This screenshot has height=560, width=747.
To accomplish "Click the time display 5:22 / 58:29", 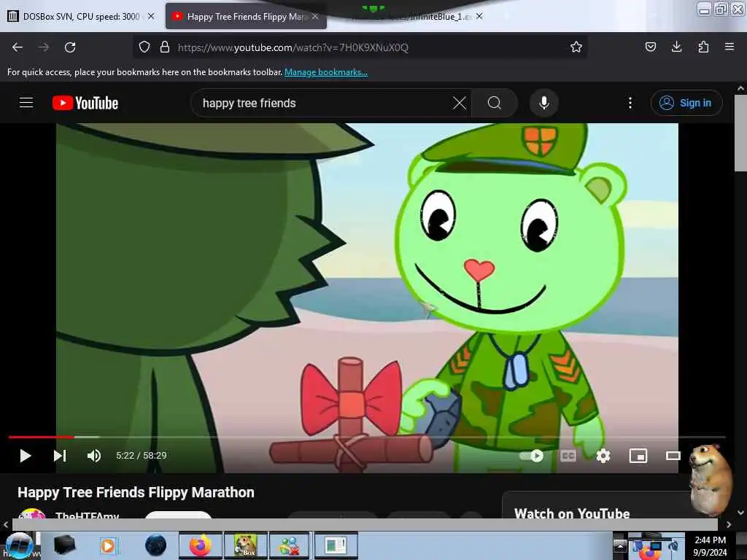I will pos(142,456).
